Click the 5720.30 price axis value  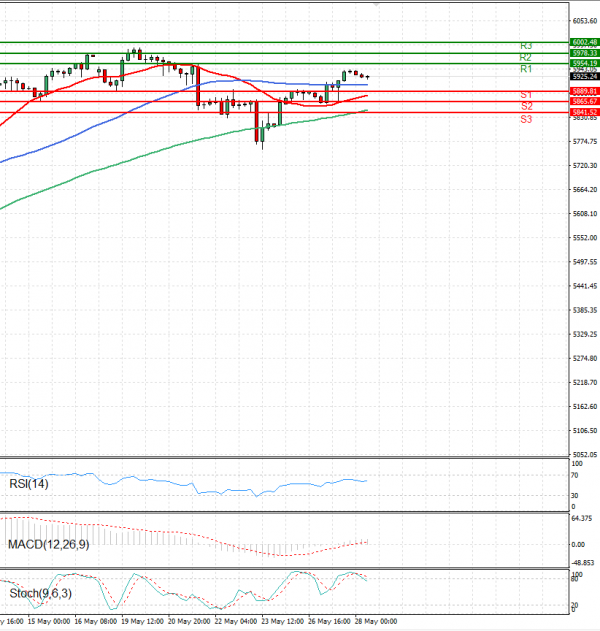[x=585, y=166]
